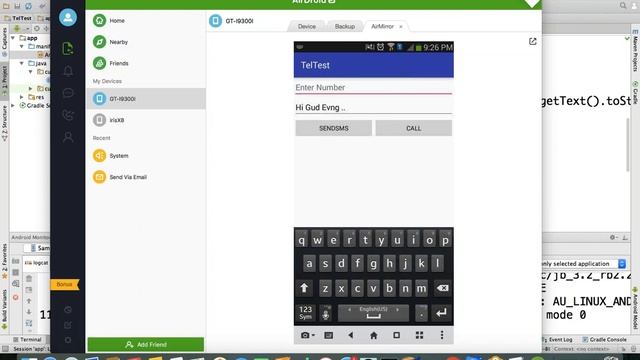Tap the enter key on phone keyboard
The height and width of the screenshot is (360, 640).
click(441, 313)
